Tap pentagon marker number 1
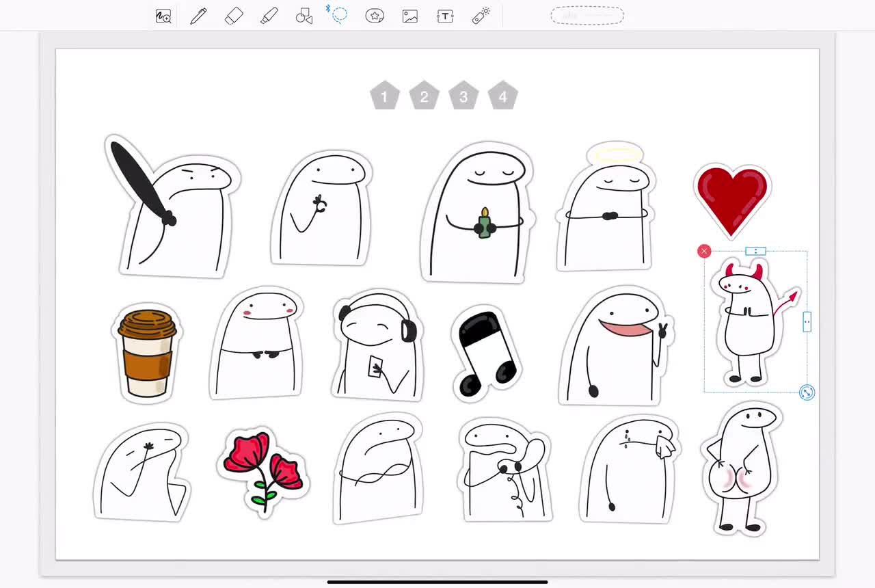Image resolution: width=875 pixels, height=588 pixels. (x=384, y=96)
